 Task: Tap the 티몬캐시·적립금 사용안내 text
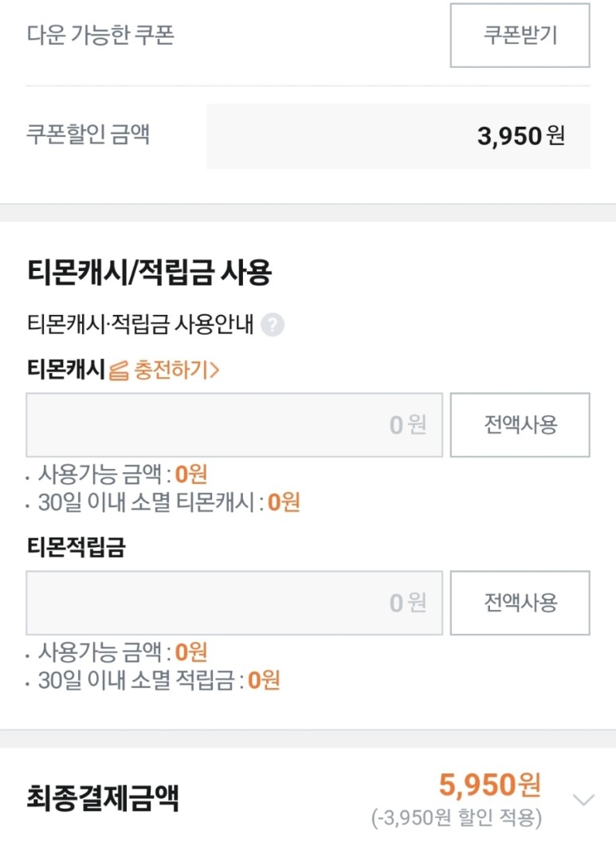[x=140, y=325]
